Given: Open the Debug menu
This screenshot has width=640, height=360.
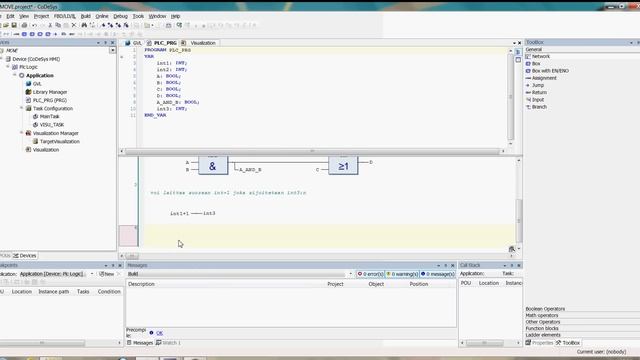Looking at the screenshot, I should click(120, 16).
